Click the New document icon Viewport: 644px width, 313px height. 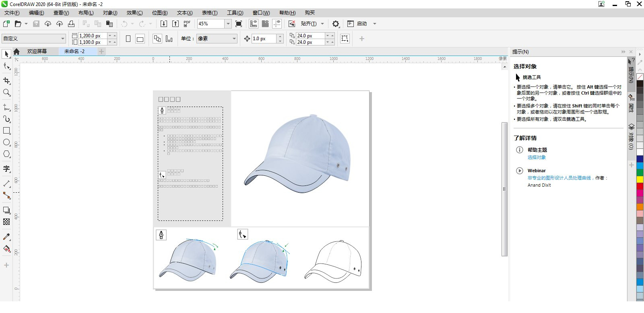coord(6,24)
